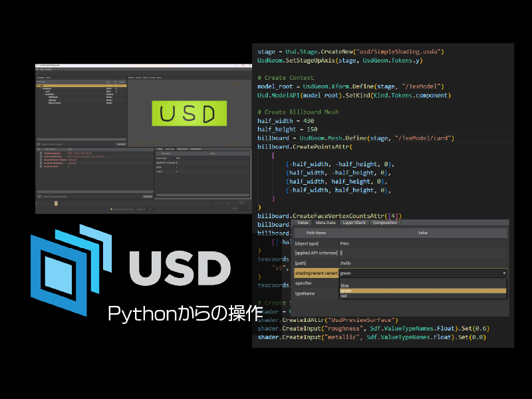This screenshot has width=532, height=399.
Task: Click icon beside Resolved Preview Material
Action: 39,160
